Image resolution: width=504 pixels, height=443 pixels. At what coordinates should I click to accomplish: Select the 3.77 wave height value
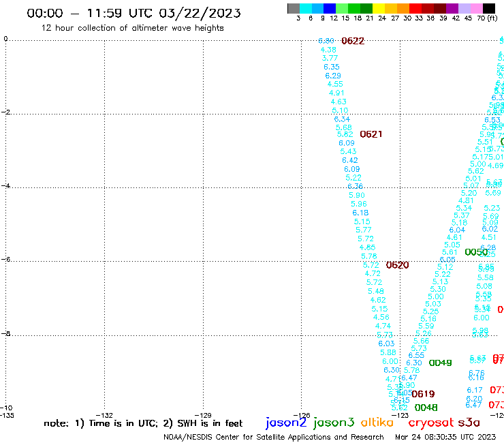(x=330, y=58)
